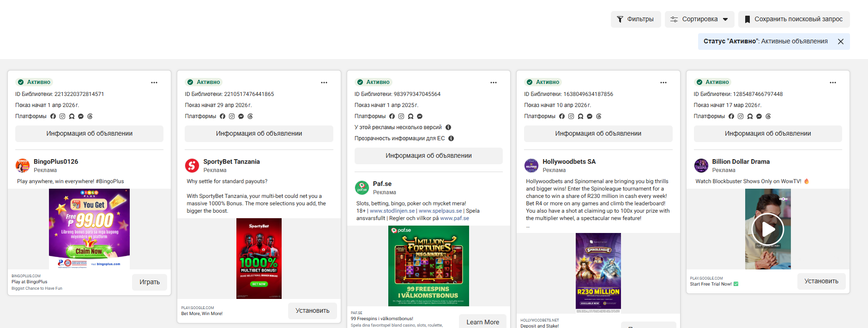868x328 pixels.
Task: Open SportyBet 1000% Multibet Bonus image
Action: coord(259,258)
